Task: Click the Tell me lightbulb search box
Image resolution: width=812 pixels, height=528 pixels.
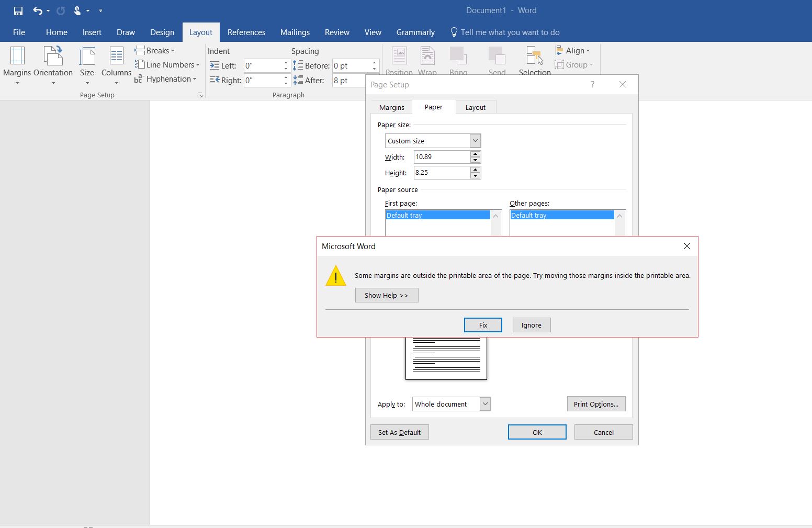Action: coord(505,32)
